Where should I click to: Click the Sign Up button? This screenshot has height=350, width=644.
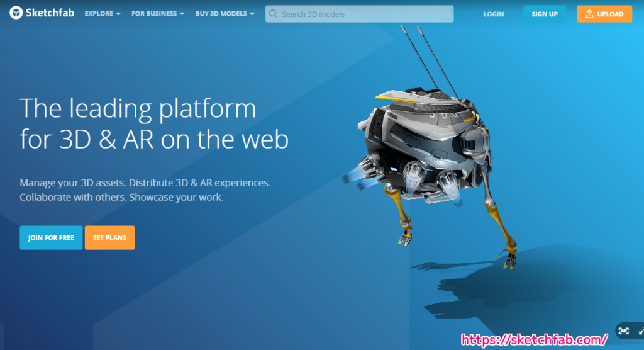point(544,14)
